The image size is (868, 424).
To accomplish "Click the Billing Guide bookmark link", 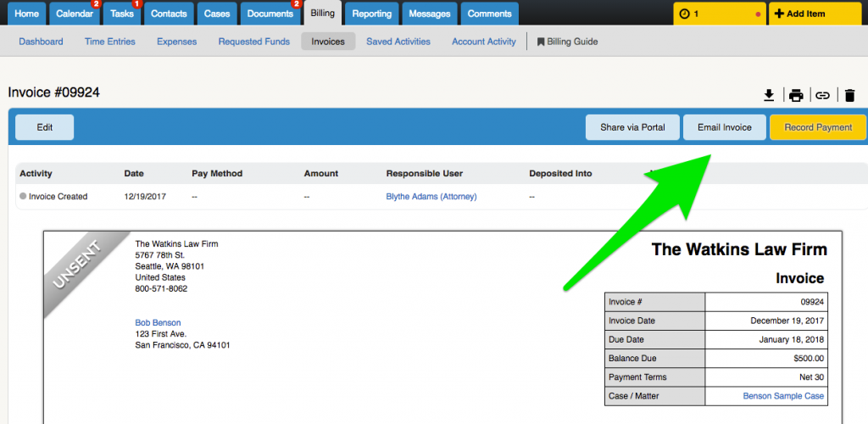I will click(567, 42).
